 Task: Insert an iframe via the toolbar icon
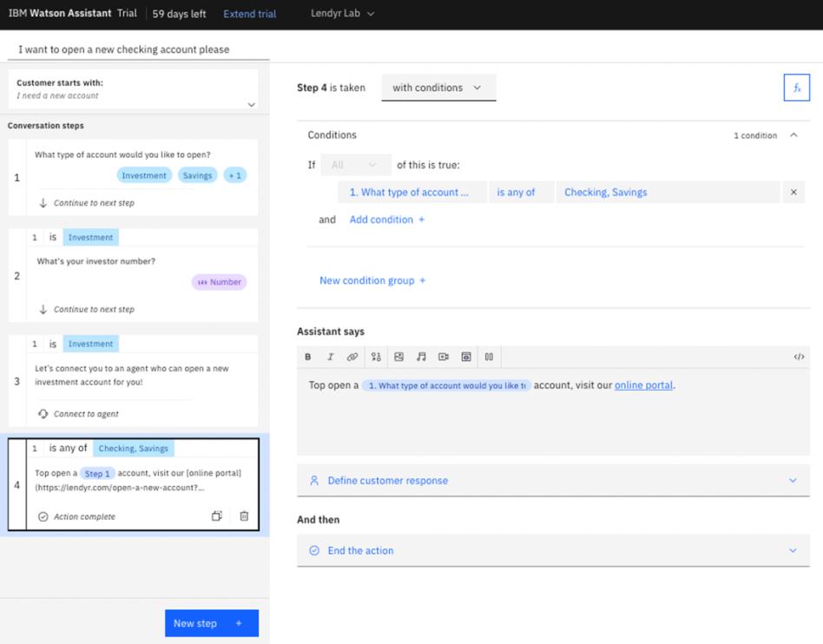pyautogui.click(x=466, y=357)
